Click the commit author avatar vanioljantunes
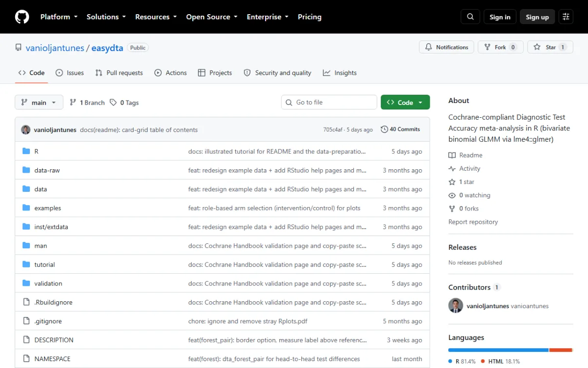Screen dimensions: 588x368 coord(25,130)
